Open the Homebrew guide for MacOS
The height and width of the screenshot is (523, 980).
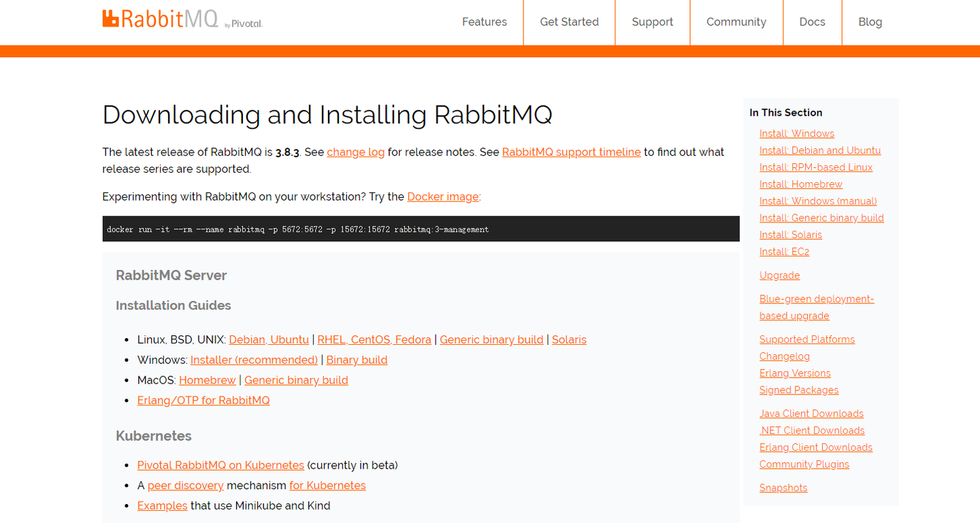tap(207, 380)
